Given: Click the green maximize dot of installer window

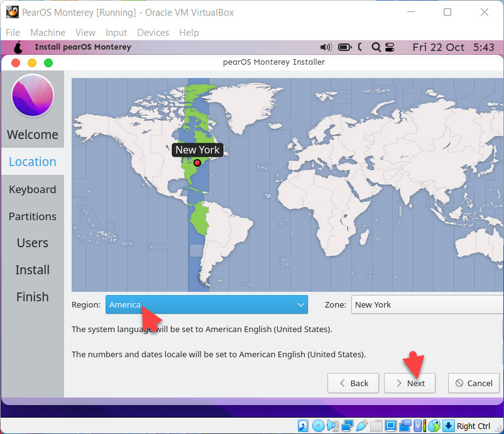Looking at the screenshot, I should click(48, 63).
